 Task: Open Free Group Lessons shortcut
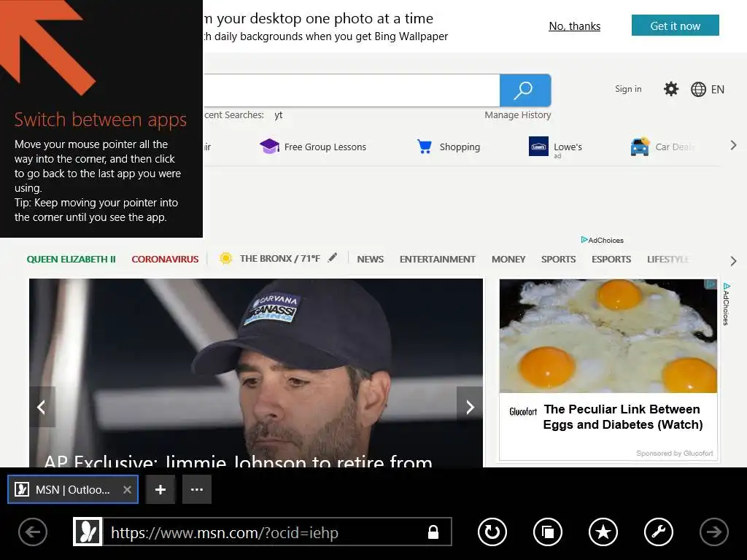tap(313, 147)
